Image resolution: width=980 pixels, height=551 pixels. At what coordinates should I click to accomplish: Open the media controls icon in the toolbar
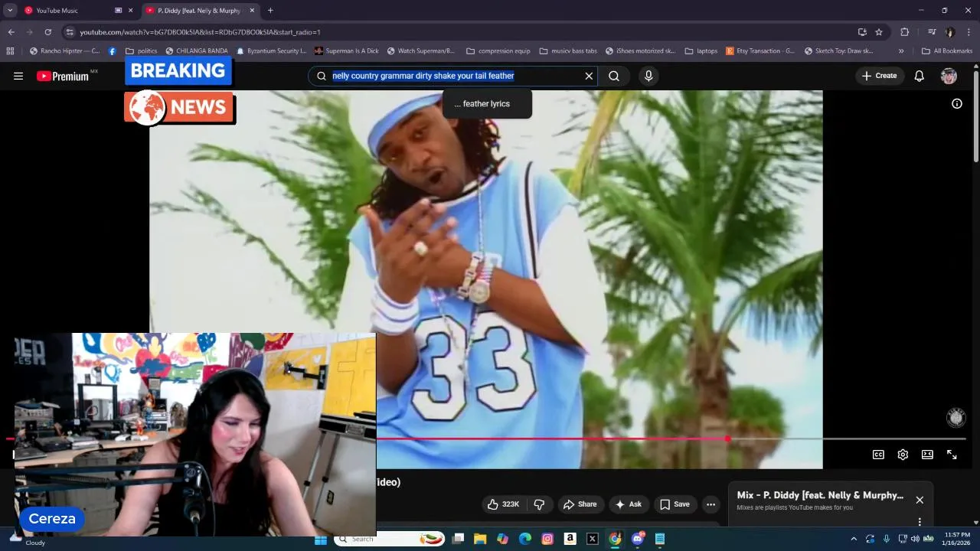[x=932, y=32]
